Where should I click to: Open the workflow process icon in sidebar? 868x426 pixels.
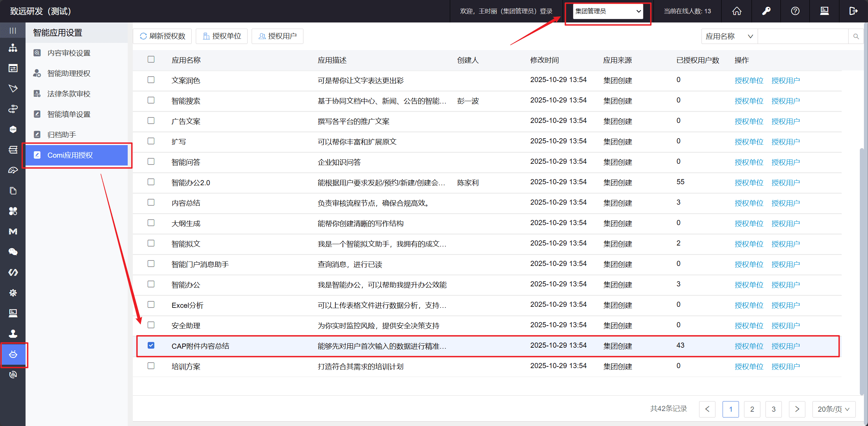13,109
